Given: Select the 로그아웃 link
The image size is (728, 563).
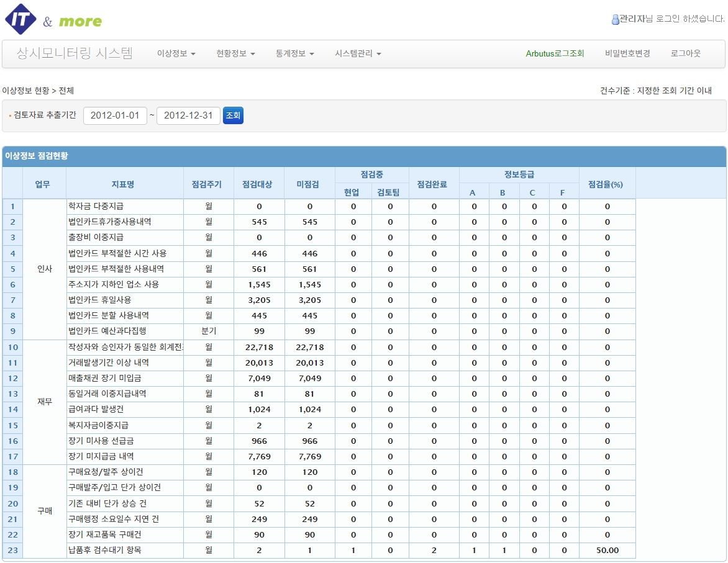Looking at the screenshot, I should [x=685, y=54].
